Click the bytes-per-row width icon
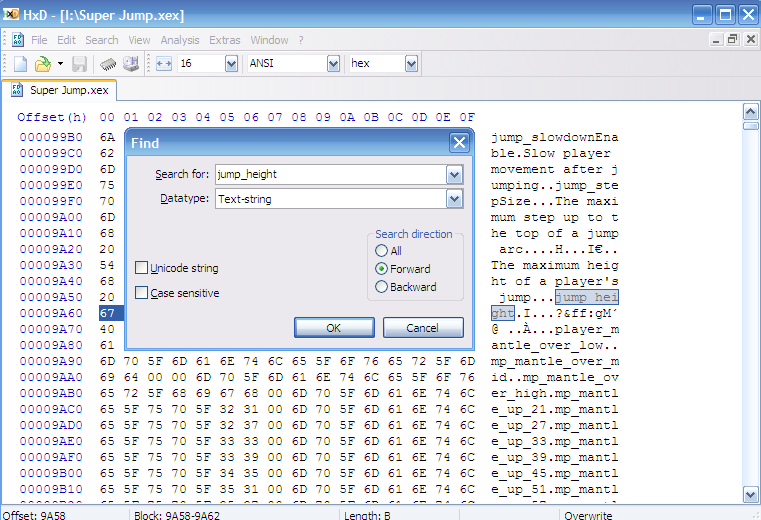 [164, 63]
